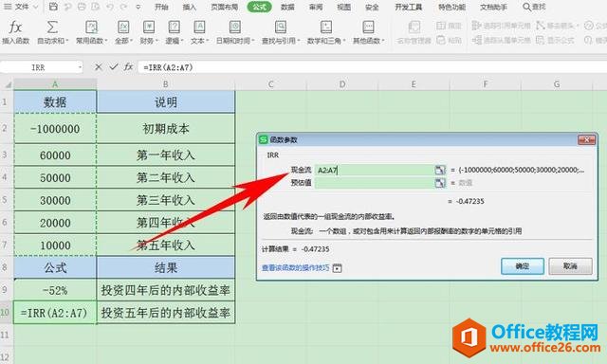Select cell 投资五年后的内部收益率
Viewport: 607px width, 364px height.
point(166,313)
